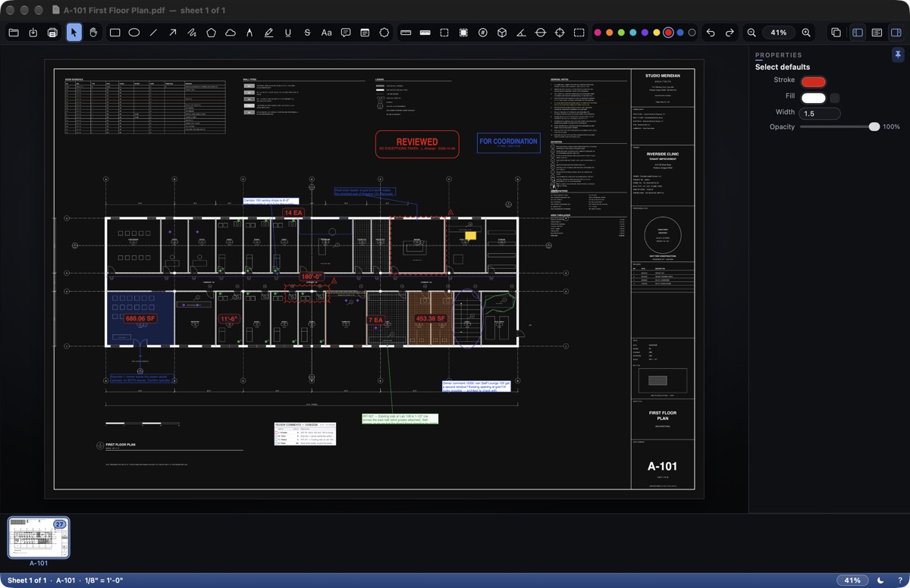Select the strikethrough text tool
Image resolution: width=910 pixels, height=588 pixels.
(x=307, y=33)
